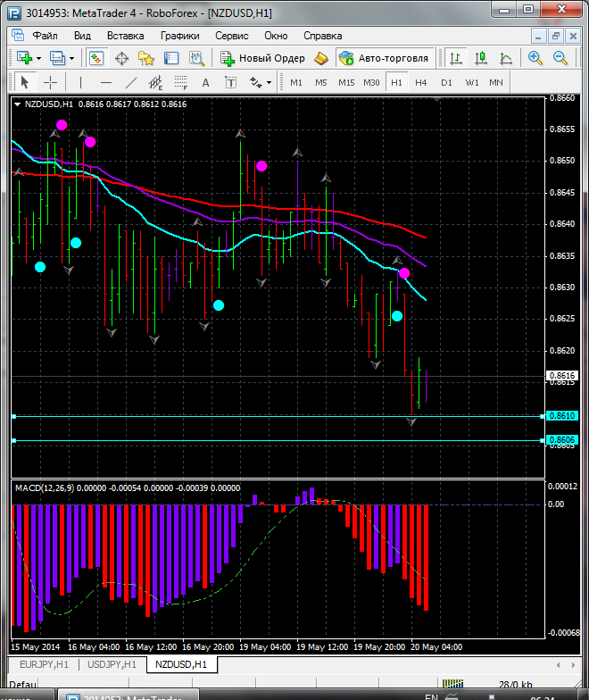This screenshot has height=700, width=589.
Task: Expand the new chart dropdown arrow
Action: coord(37,58)
